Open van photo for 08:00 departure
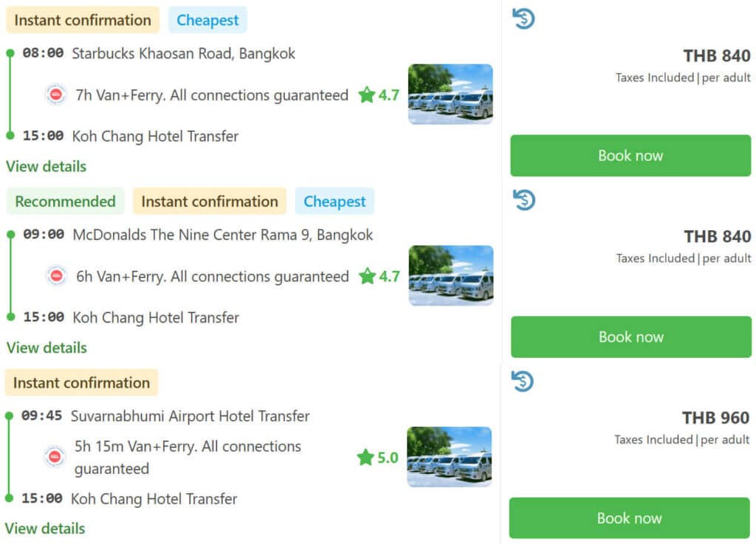The height and width of the screenshot is (544, 756). tap(450, 94)
